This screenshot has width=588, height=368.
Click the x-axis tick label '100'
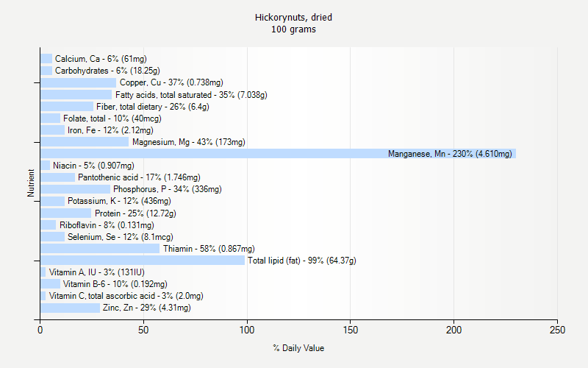[247, 330]
